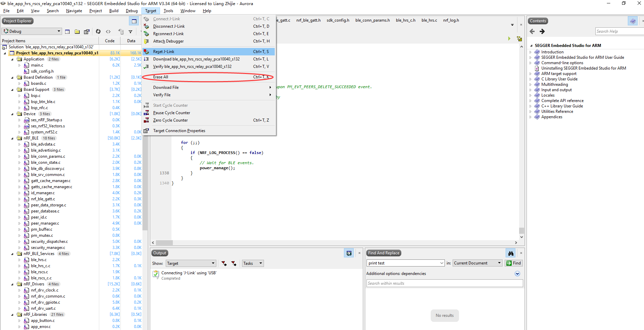This screenshot has width=644, height=330.
Task: Switch to the ble_hrs.c editor tab
Action: tap(429, 20)
